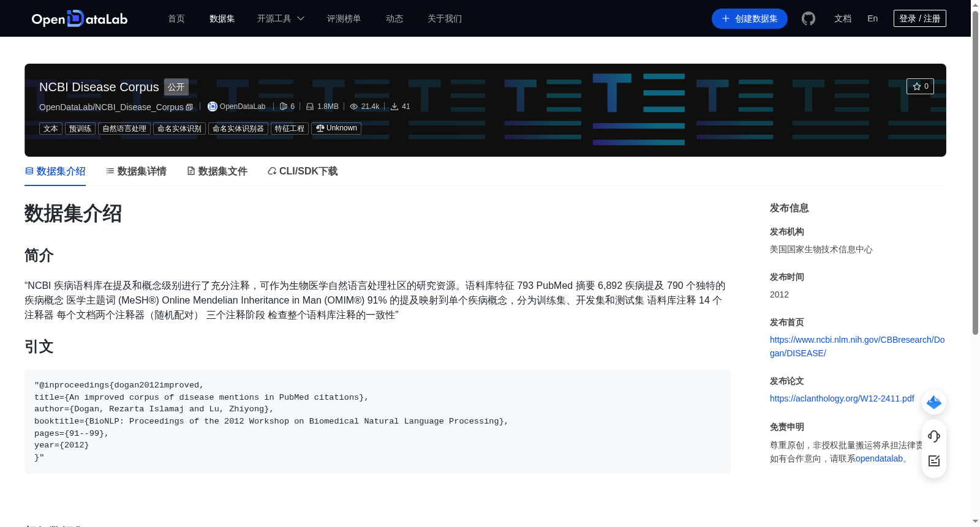Click the 发布信息 heading
This screenshot has height=527, width=980.
(x=790, y=208)
